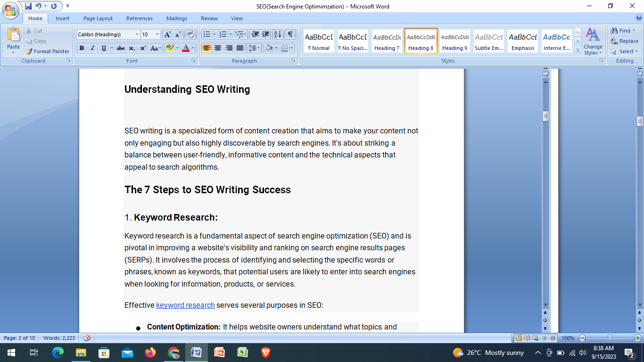Toggle Show/Hide paragraph marks
This screenshot has height=362, width=644.
(290, 34)
